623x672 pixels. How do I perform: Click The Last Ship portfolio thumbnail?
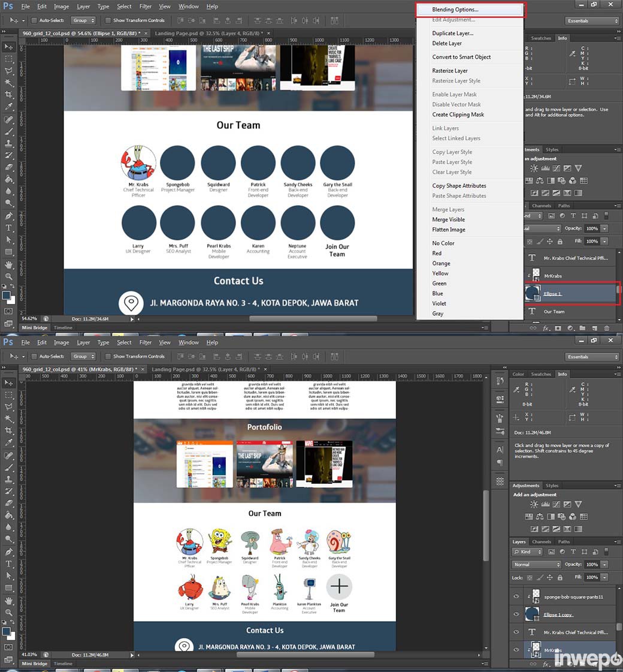click(x=264, y=465)
